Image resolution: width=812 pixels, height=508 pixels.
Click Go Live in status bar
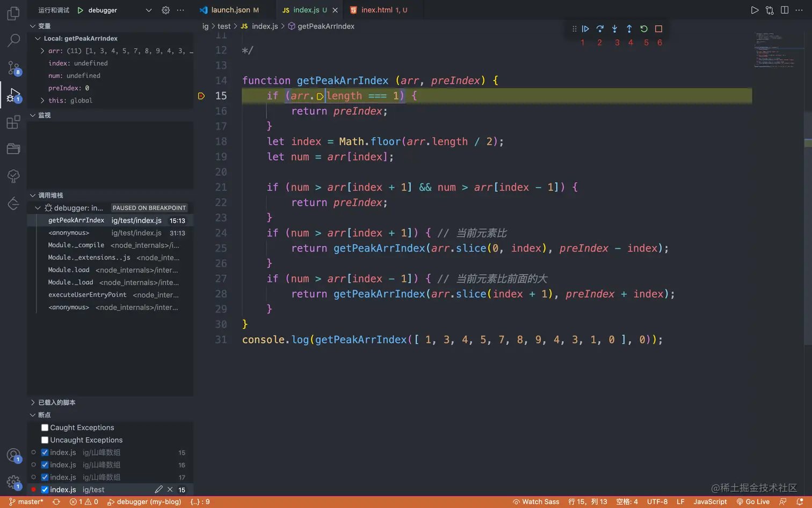753,502
